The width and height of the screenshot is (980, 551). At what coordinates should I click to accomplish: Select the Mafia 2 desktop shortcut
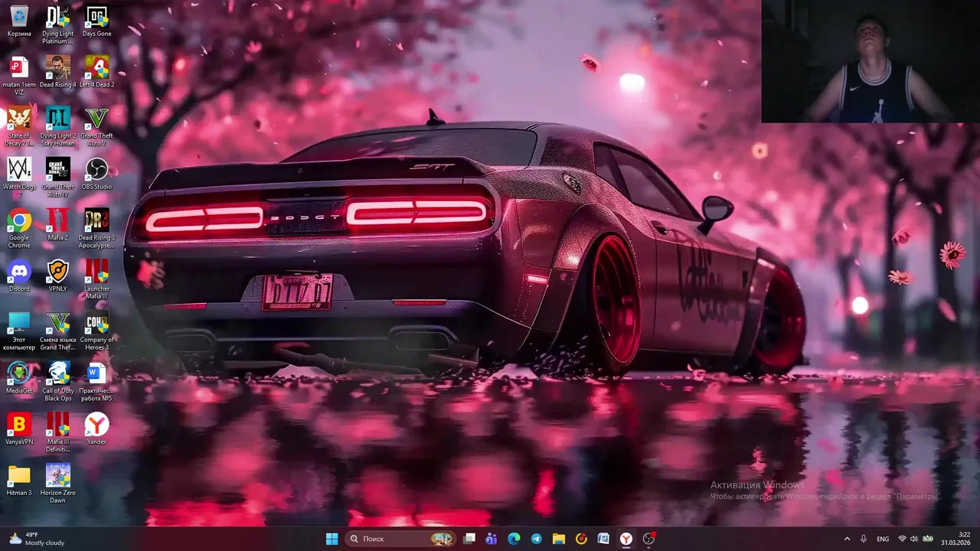[x=57, y=225]
